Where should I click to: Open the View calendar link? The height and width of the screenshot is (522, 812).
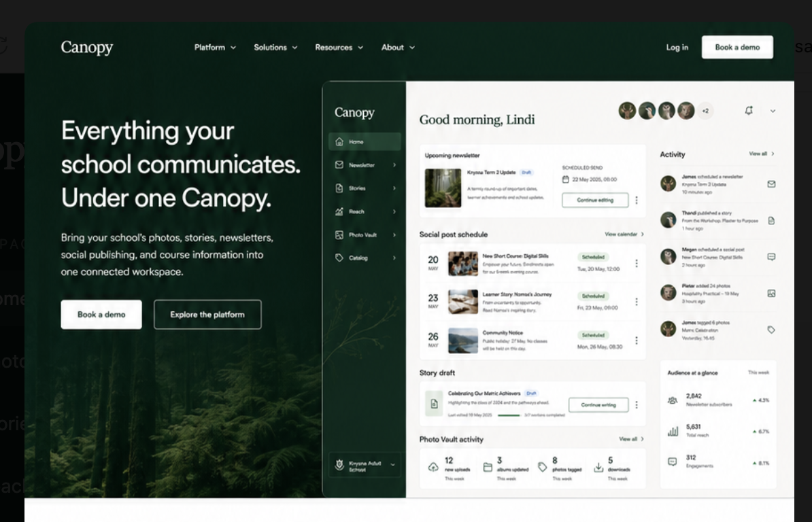[624, 234]
